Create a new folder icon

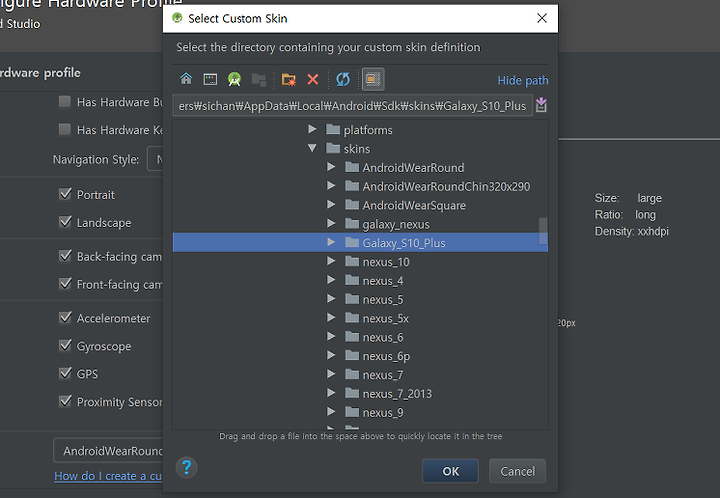[x=289, y=79]
